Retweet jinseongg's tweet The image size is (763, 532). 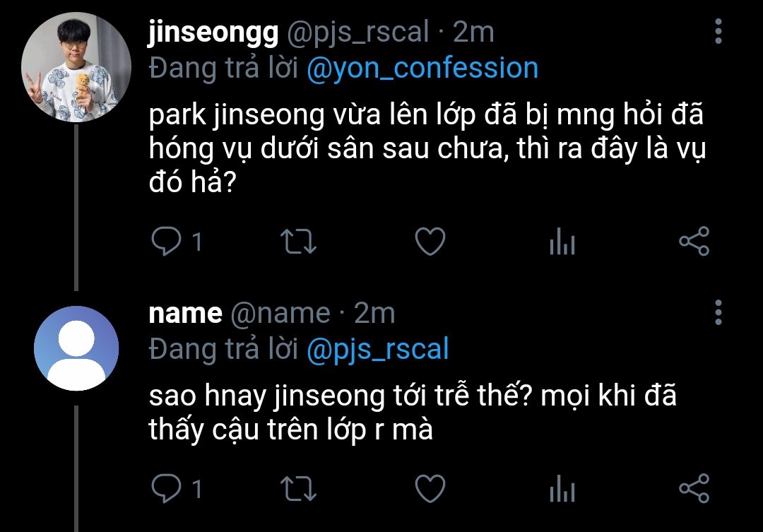(x=298, y=242)
